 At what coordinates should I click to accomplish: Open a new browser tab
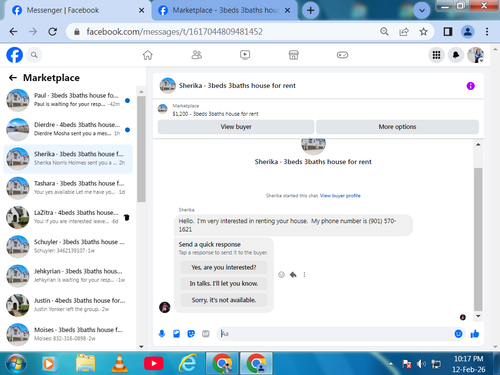[x=310, y=11]
